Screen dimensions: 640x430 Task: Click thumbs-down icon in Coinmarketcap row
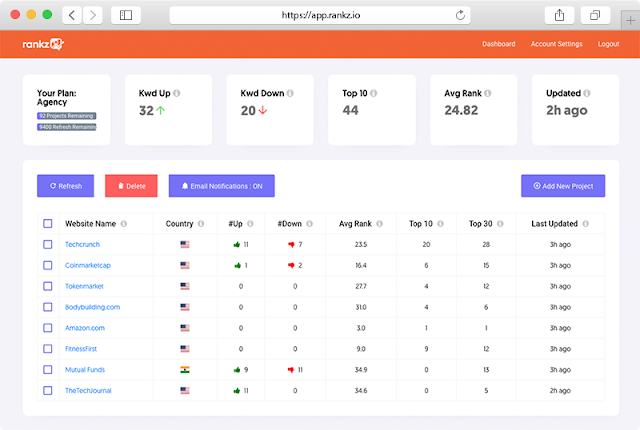(291, 265)
